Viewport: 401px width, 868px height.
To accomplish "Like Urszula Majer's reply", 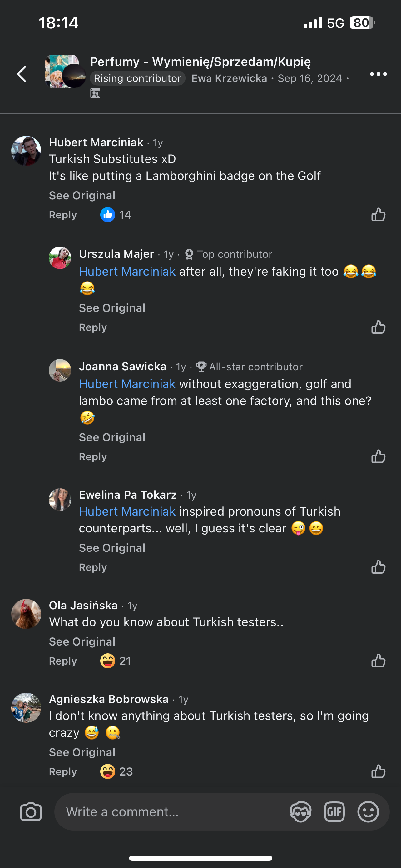I will coord(378,327).
